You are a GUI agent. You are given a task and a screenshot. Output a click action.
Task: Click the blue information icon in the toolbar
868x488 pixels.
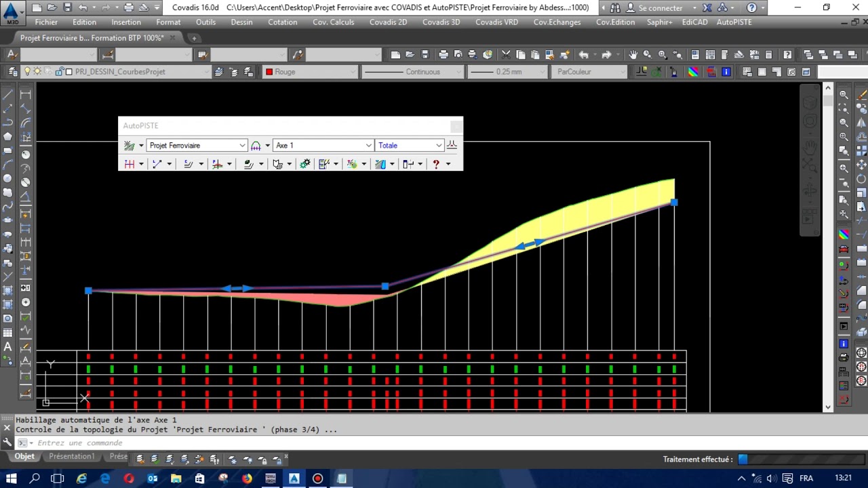tap(726, 71)
